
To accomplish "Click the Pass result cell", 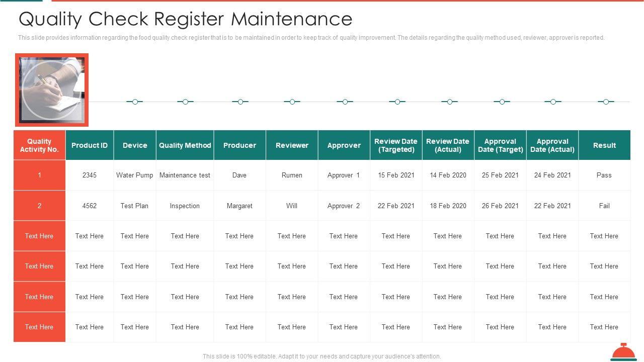I will click(x=604, y=175).
